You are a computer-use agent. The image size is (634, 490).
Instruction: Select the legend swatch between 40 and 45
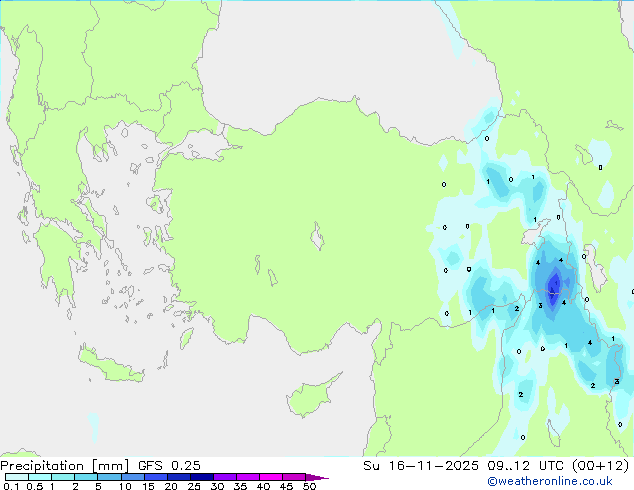coord(275,477)
